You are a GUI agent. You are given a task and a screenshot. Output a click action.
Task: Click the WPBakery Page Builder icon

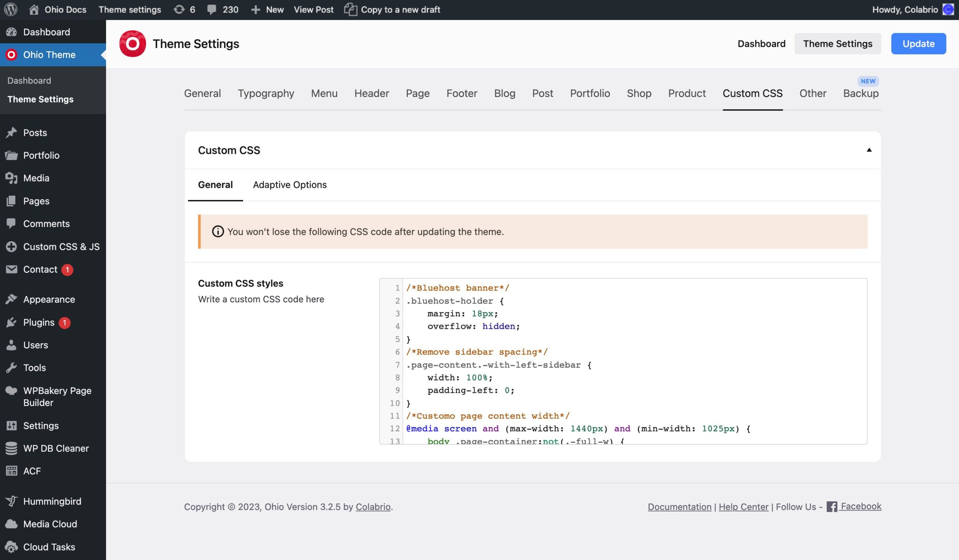pos(11,390)
